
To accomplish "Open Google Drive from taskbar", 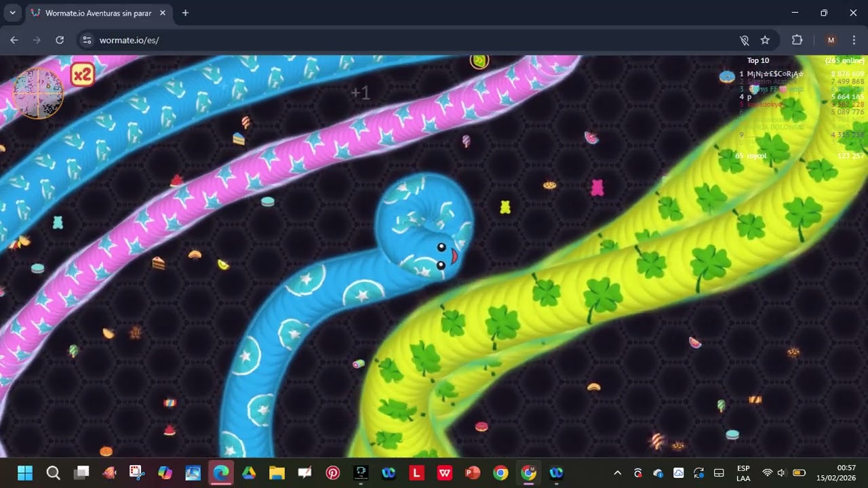I will (249, 472).
